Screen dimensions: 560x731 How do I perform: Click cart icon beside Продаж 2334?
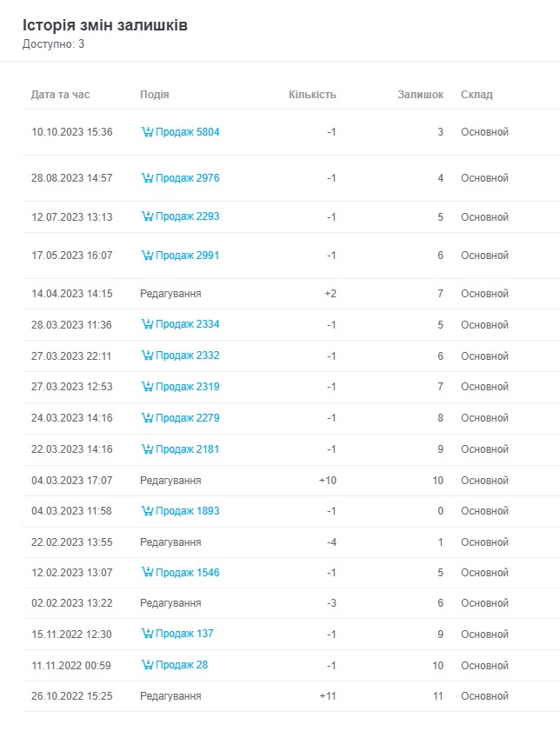(x=147, y=325)
